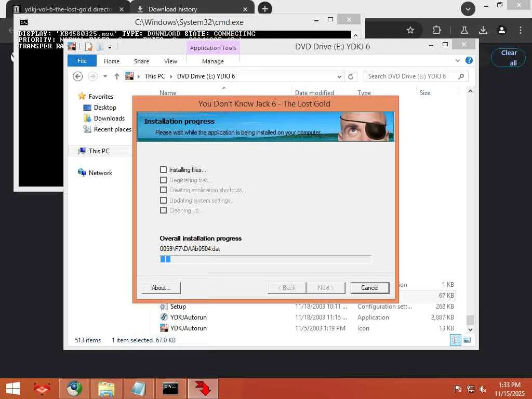Viewport: 532px width, 399px height.
Task: Open the browser profile avatar icon
Action: point(502,30)
